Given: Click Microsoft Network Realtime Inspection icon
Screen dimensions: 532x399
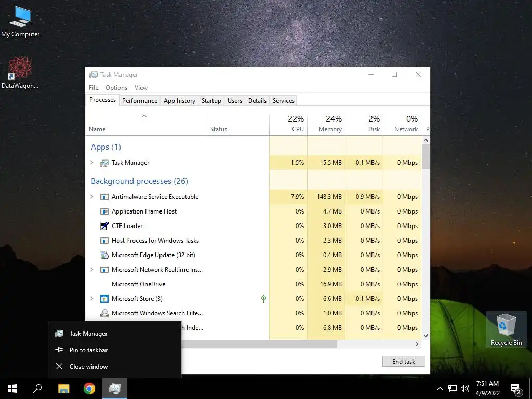Looking at the screenshot, I should 104,270.
